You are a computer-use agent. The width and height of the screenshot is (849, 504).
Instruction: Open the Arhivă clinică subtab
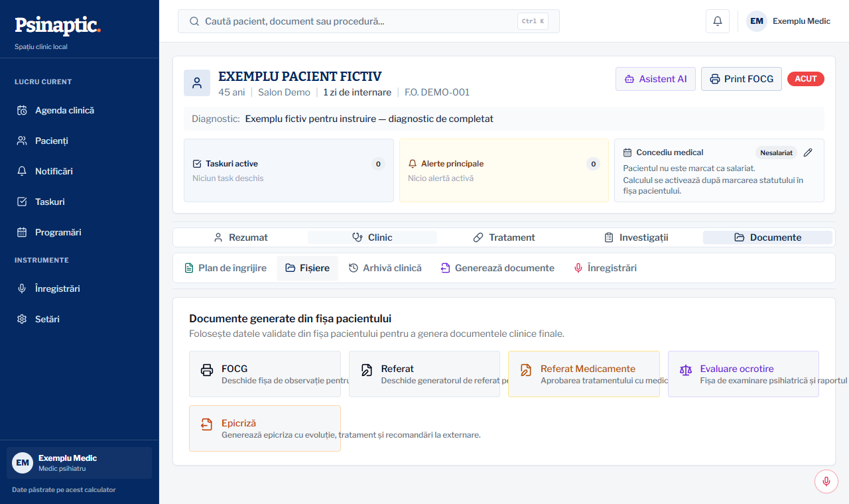[385, 268]
